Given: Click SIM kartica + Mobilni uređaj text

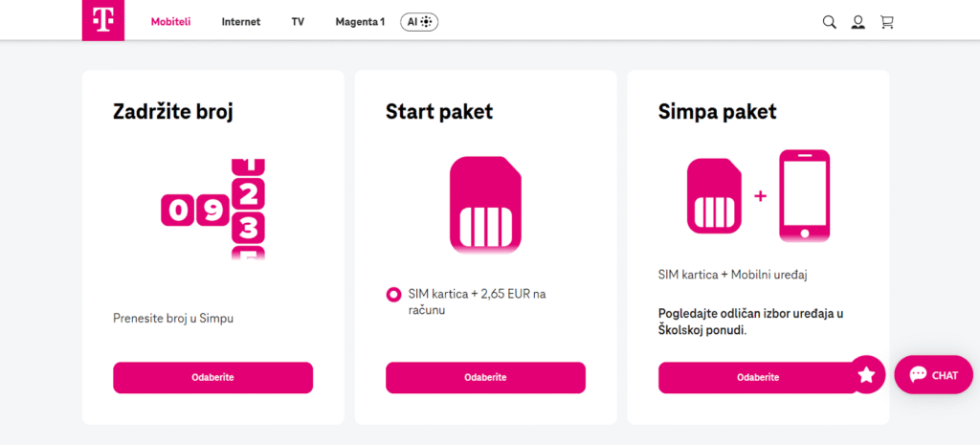Looking at the screenshot, I should [733, 275].
